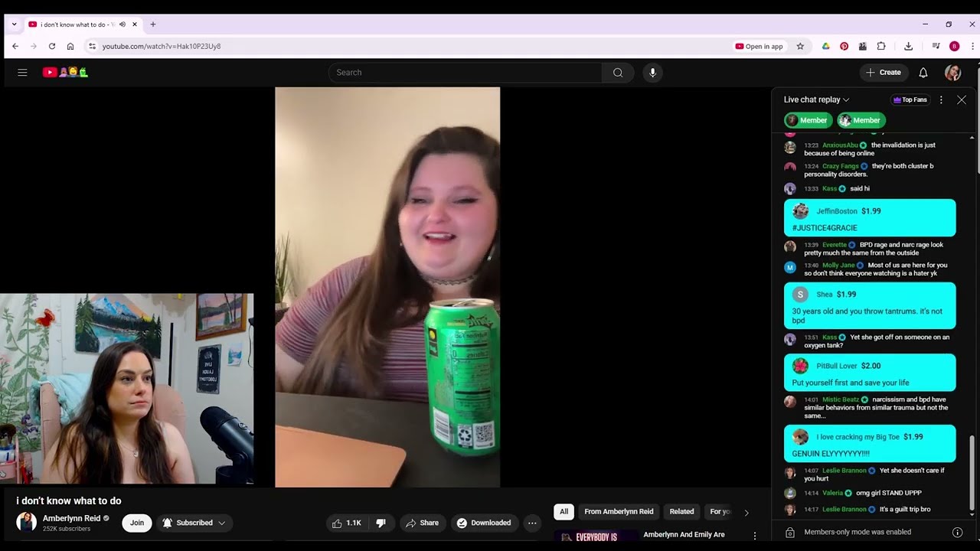Select the Related filter chip
Screen dimensions: 980x551
coord(681,512)
